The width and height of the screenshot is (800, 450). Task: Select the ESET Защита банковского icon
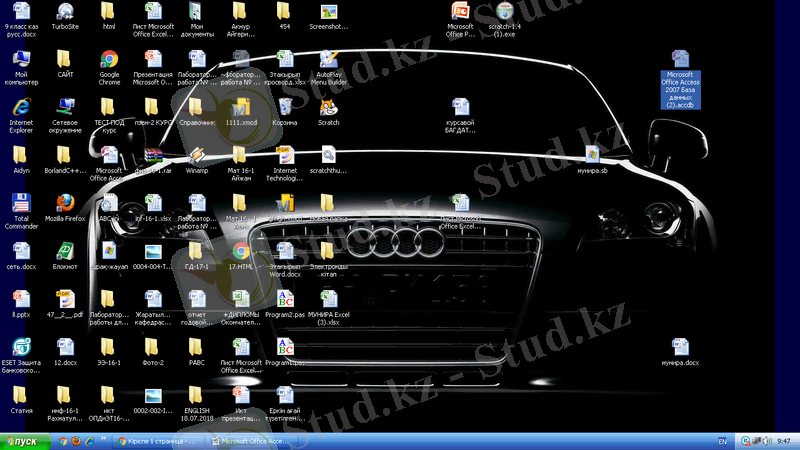point(21,348)
